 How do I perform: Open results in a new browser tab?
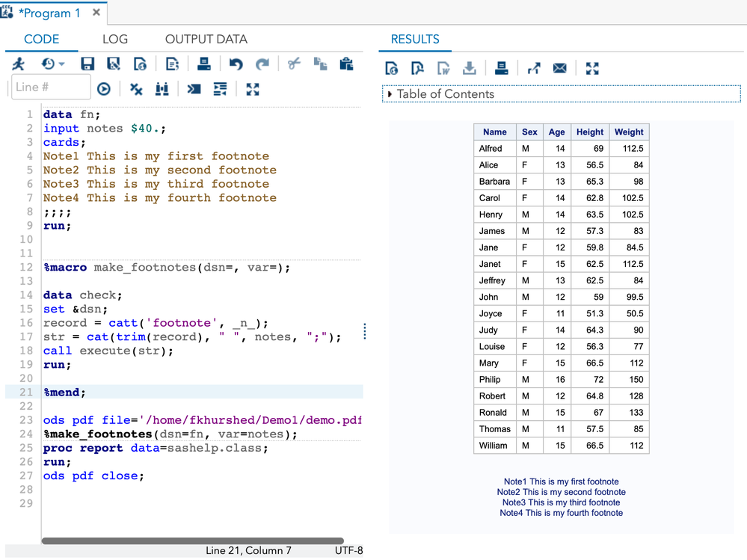point(534,69)
